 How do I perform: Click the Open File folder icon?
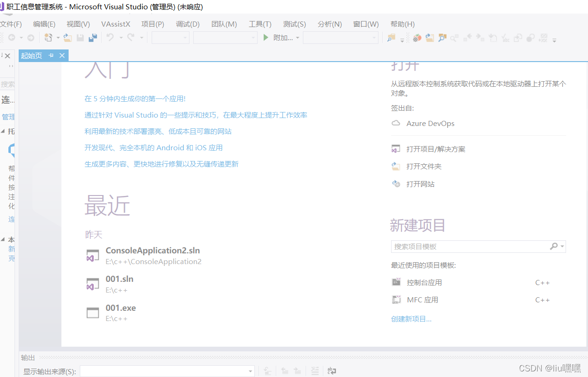68,38
